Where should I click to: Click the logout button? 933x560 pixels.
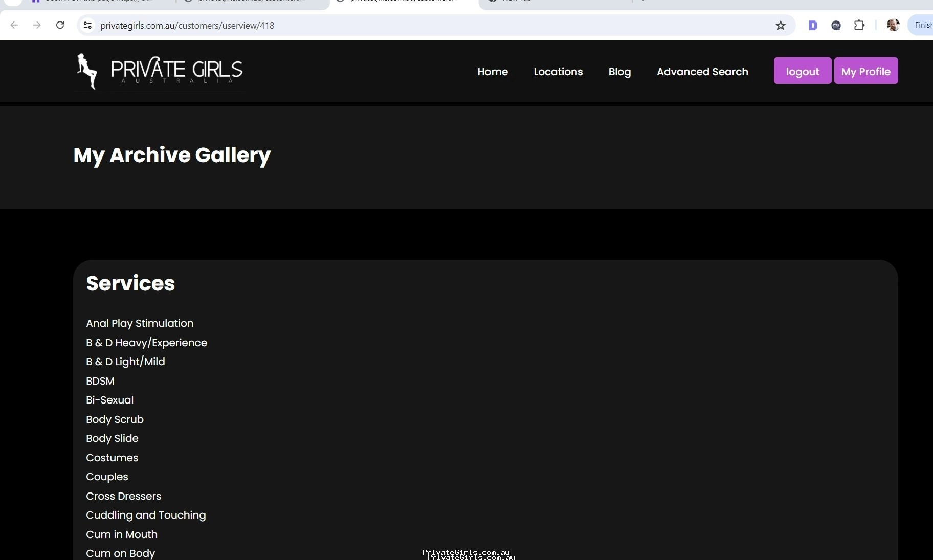point(803,71)
